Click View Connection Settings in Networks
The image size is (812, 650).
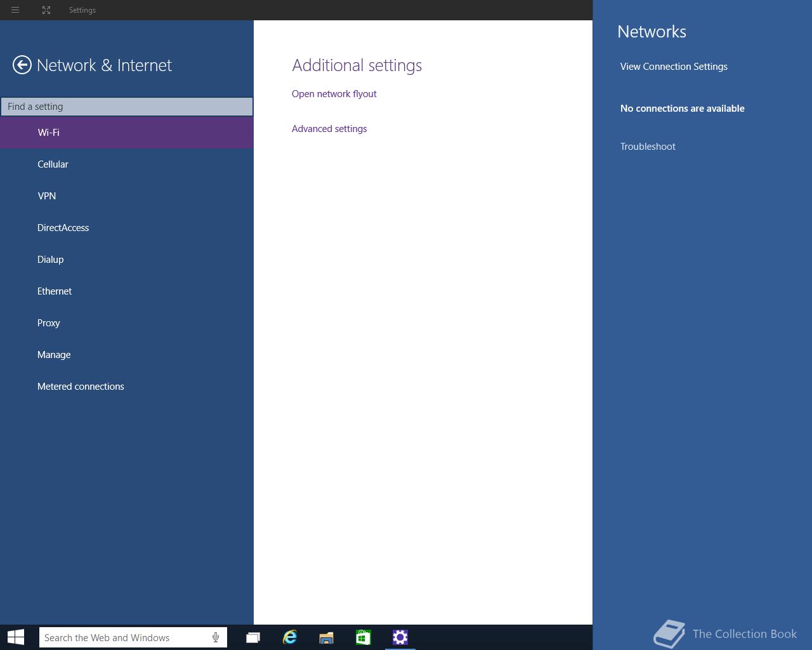click(674, 67)
